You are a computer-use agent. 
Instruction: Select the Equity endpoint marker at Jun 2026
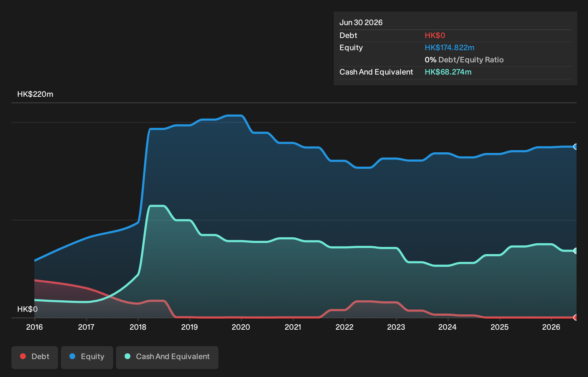click(576, 147)
